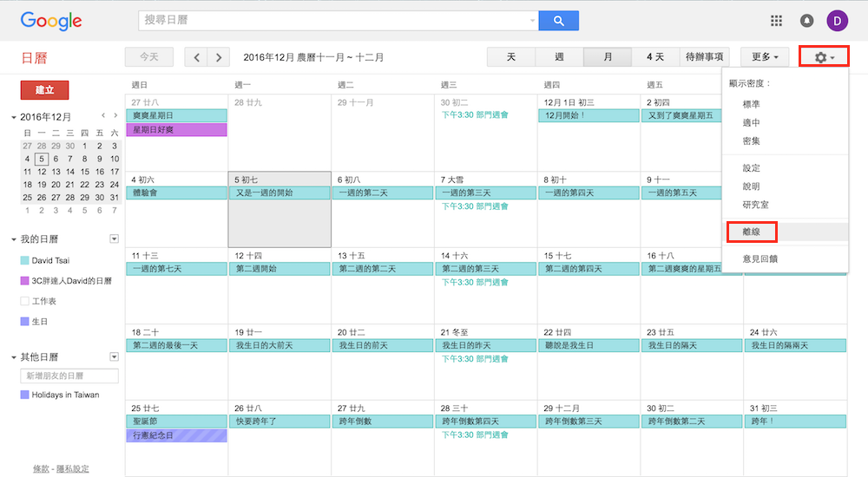Screen dimensions: 868x477
Task: Toggle Holidays in Taiwan calendar visibility
Action: pyautogui.click(x=24, y=395)
